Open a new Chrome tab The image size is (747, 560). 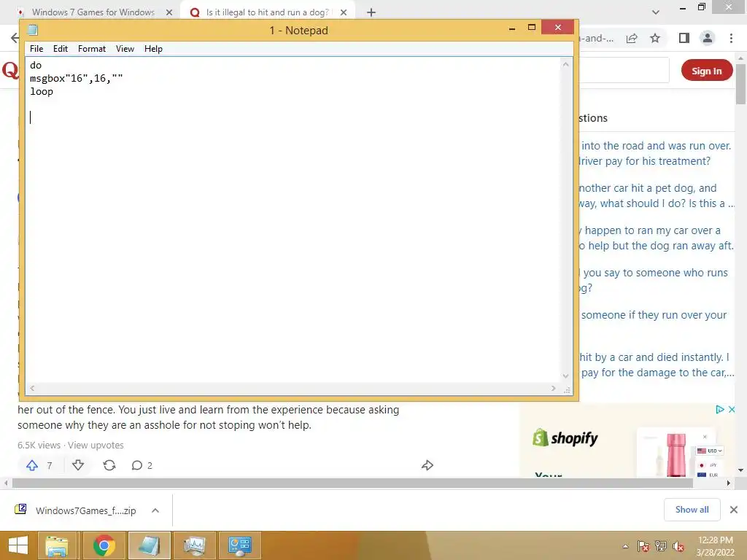click(x=371, y=12)
